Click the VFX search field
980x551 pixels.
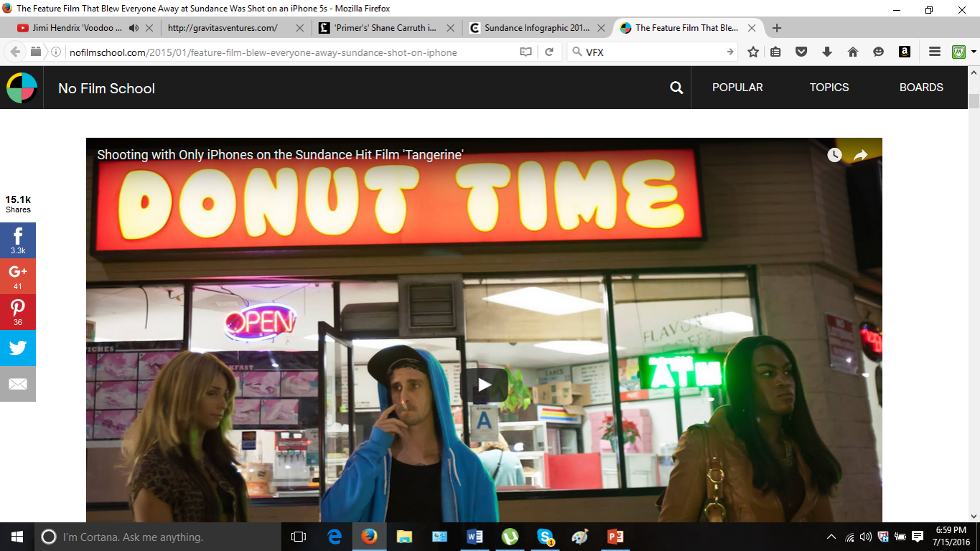point(652,52)
